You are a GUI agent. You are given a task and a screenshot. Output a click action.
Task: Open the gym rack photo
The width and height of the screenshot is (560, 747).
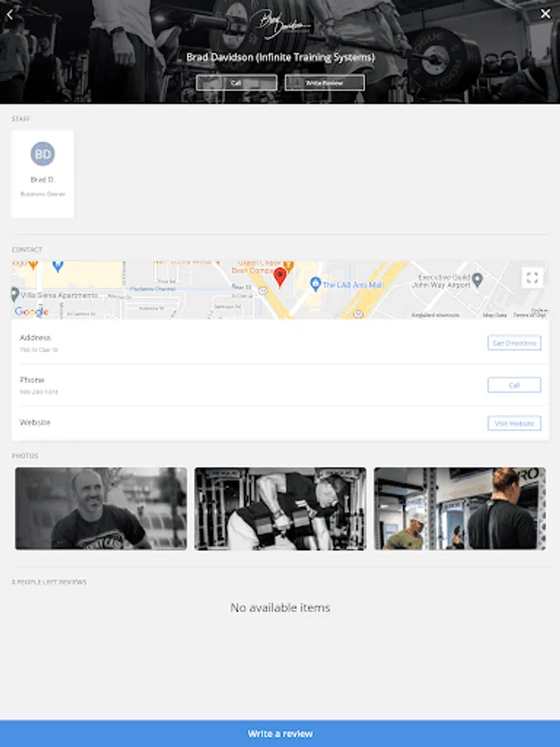[460, 508]
